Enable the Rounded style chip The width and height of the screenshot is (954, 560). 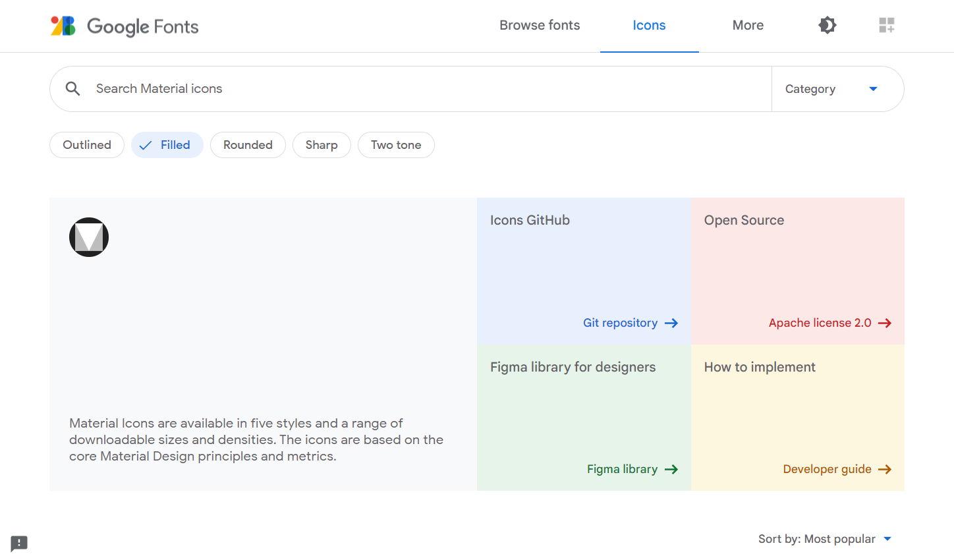click(x=248, y=145)
